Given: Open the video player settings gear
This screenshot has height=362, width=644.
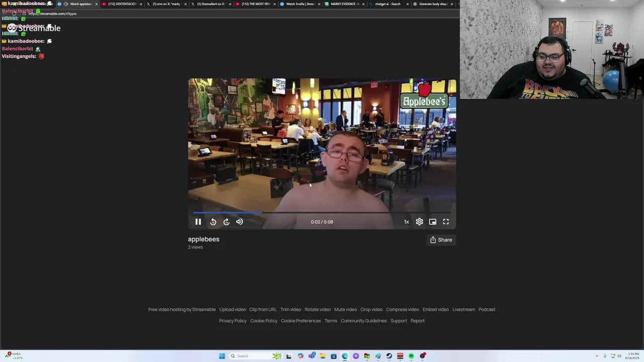Looking at the screenshot, I should pos(419,222).
